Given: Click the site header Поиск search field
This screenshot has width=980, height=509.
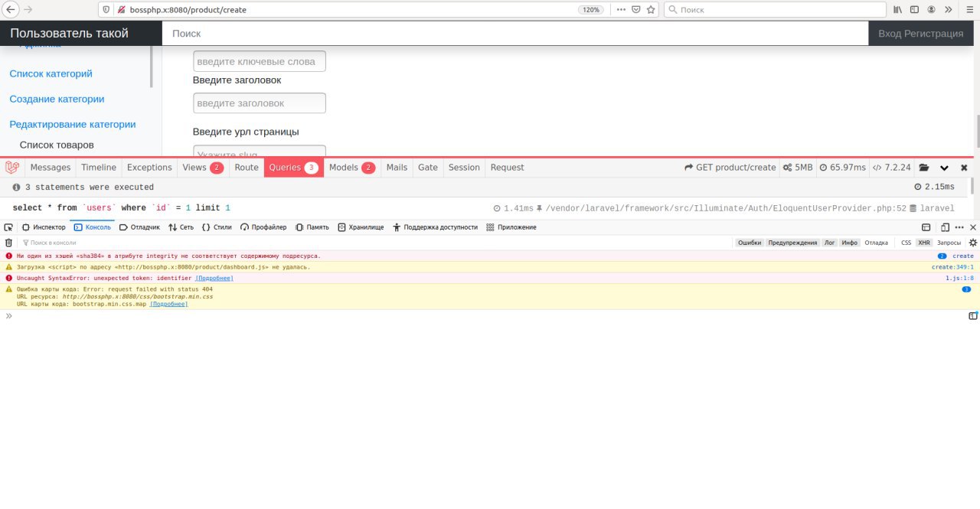Looking at the screenshot, I should pos(515,33).
